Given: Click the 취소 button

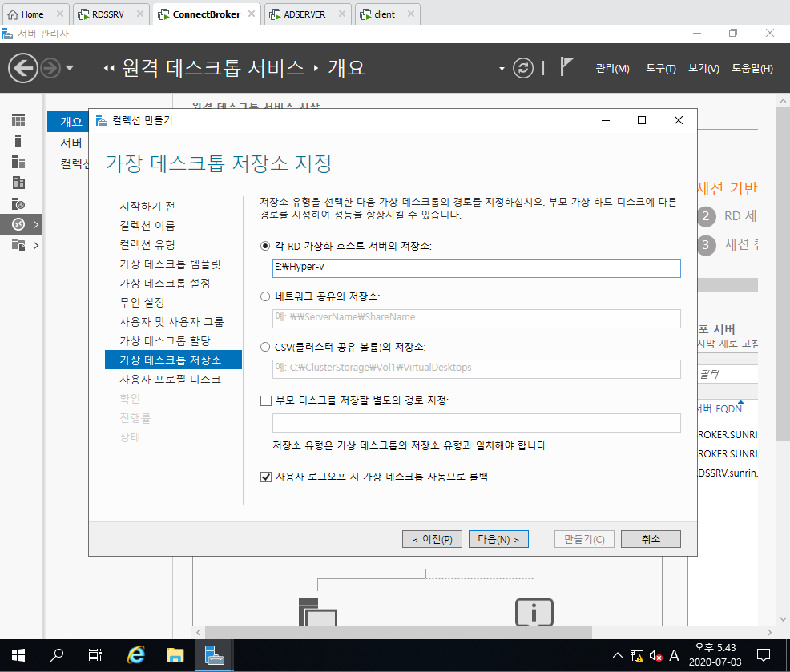Looking at the screenshot, I should [651, 539].
